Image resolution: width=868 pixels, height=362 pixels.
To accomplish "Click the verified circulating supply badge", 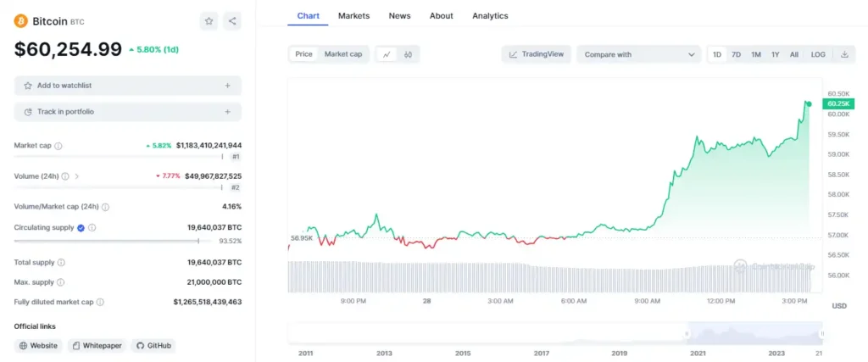I will pos(81,227).
